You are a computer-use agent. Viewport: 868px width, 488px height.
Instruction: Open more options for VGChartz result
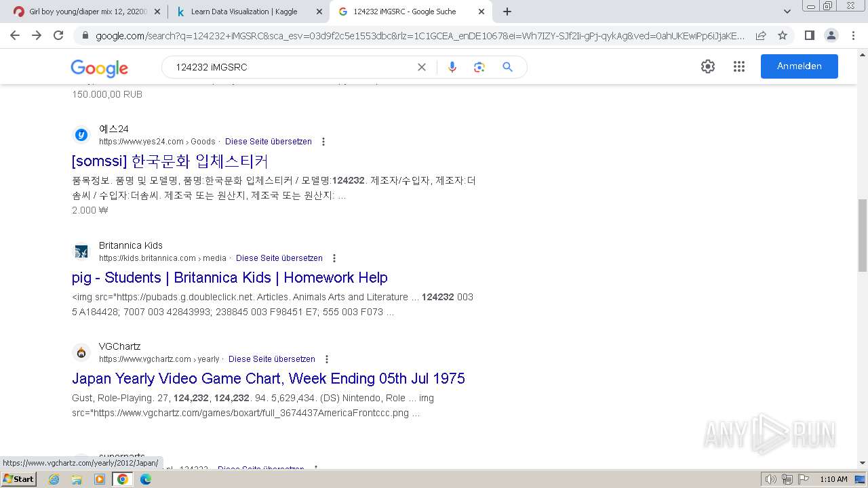click(327, 359)
